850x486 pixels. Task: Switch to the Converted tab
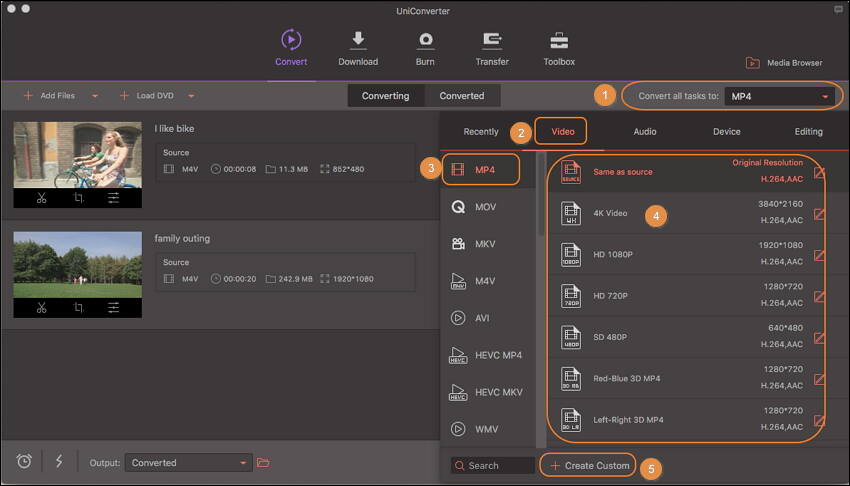tap(462, 96)
